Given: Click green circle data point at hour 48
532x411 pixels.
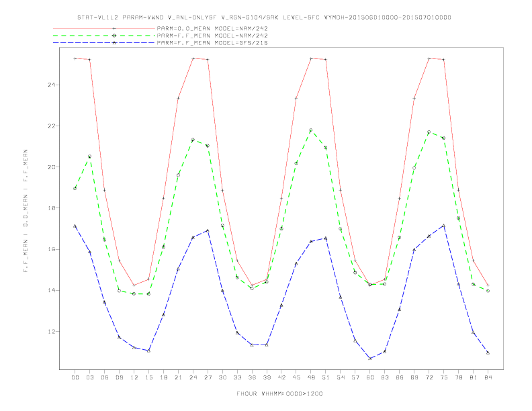Looking at the screenshot, I should point(311,130).
